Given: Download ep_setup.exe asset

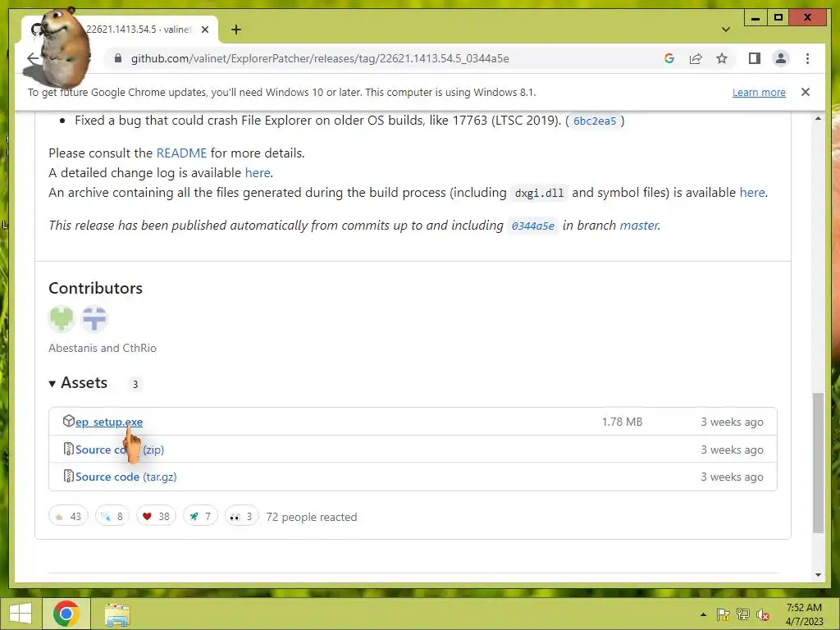Looking at the screenshot, I should (109, 422).
